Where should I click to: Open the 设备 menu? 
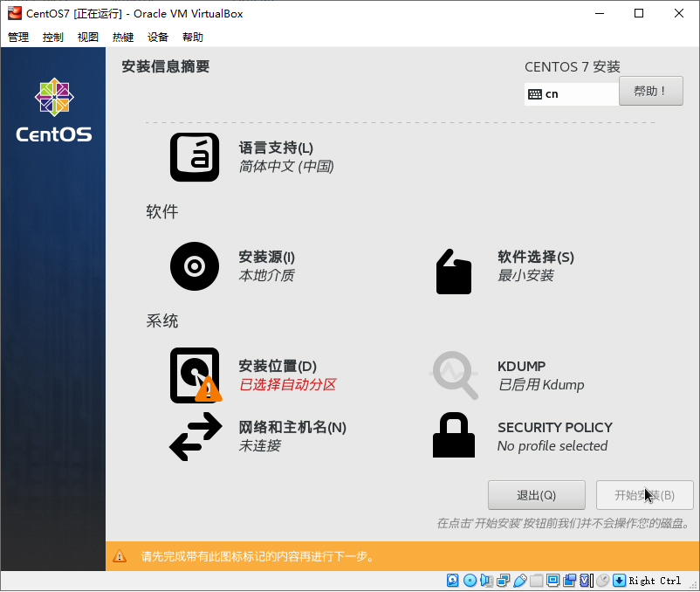coord(157,37)
